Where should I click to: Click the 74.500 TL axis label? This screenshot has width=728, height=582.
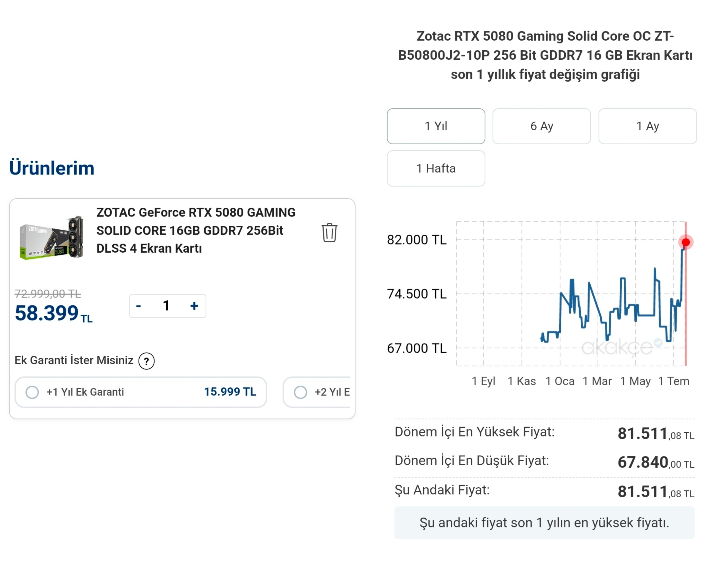[417, 294]
